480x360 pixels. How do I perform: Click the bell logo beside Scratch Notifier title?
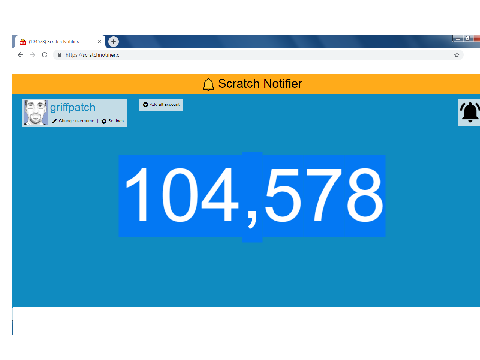coord(208,84)
